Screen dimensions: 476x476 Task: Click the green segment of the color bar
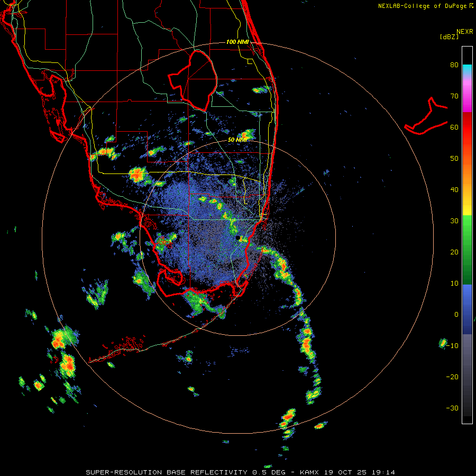[467, 250]
